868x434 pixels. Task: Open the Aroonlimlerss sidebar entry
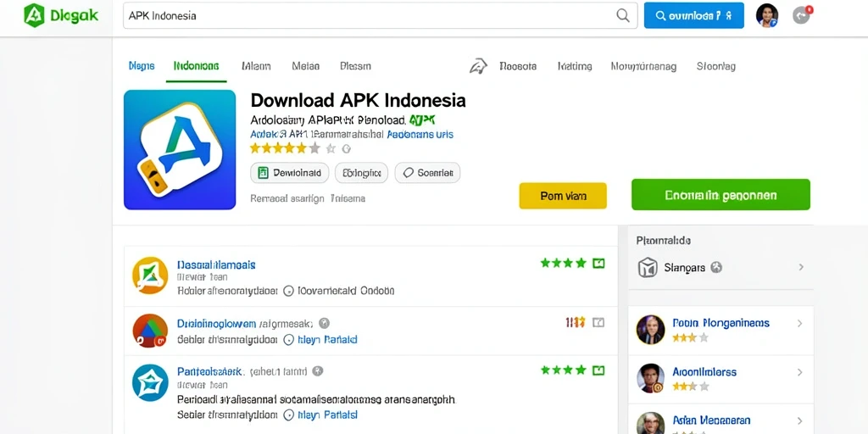pos(704,372)
